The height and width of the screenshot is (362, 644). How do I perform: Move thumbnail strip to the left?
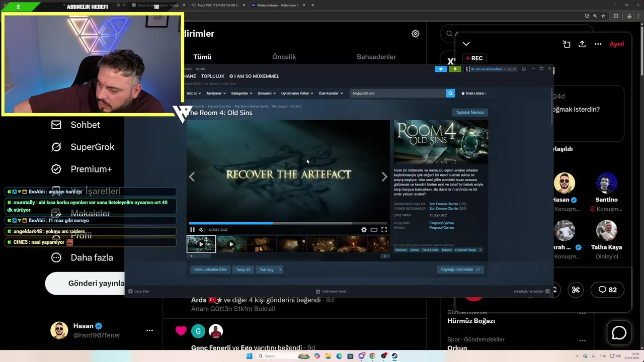(x=191, y=256)
